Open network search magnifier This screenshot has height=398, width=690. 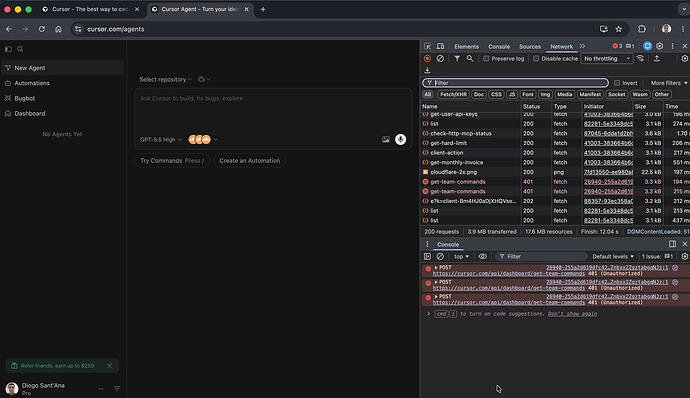pyautogui.click(x=470, y=59)
